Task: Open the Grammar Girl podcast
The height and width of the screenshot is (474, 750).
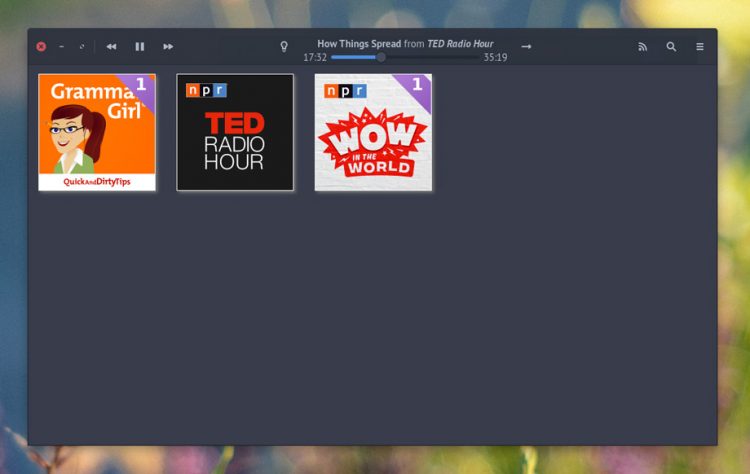Action: [x=97, y=132]
